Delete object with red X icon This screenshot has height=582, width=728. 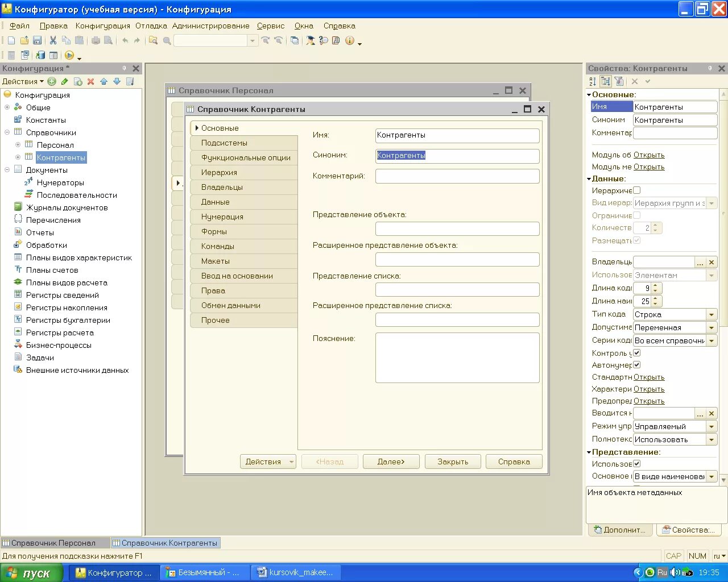[90, 81]
